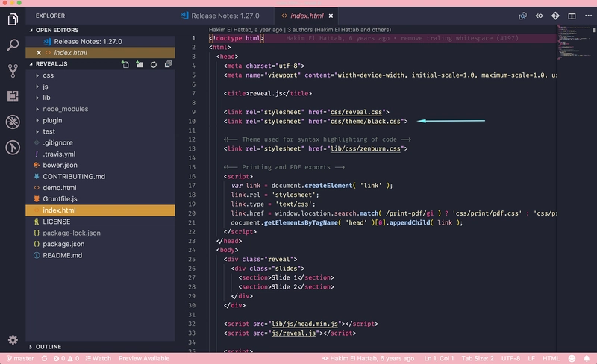
Task: Click New Folder icon in REVEAL.JS header
Action: 140,64
